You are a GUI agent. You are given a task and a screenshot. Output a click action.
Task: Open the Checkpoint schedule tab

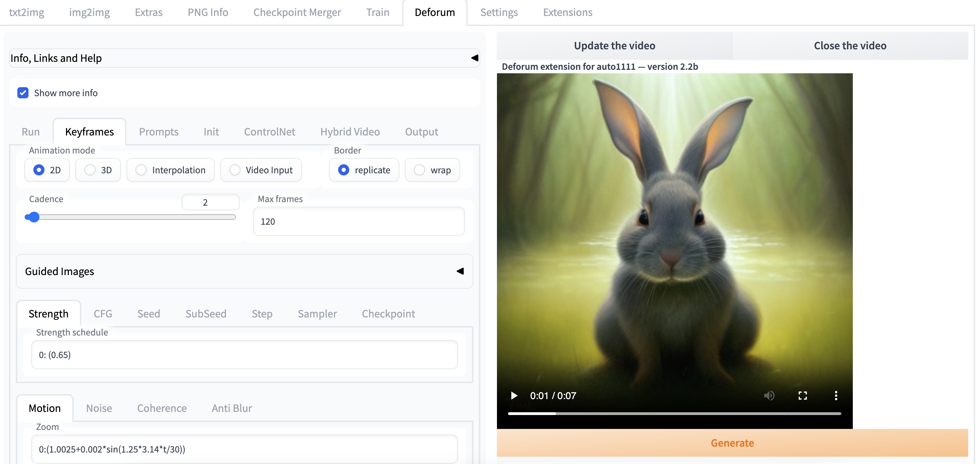[x=388, y=314]
